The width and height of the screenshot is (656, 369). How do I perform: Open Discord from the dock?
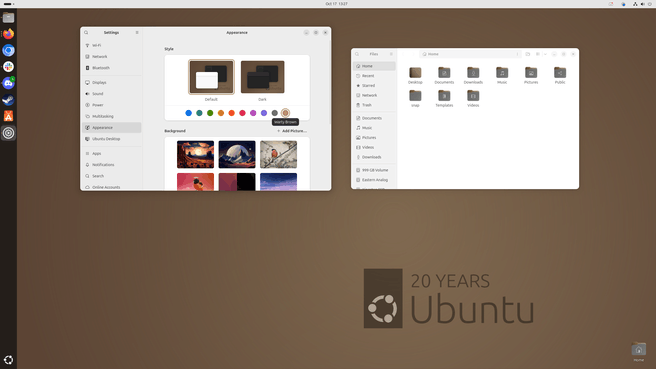(8, 83)
